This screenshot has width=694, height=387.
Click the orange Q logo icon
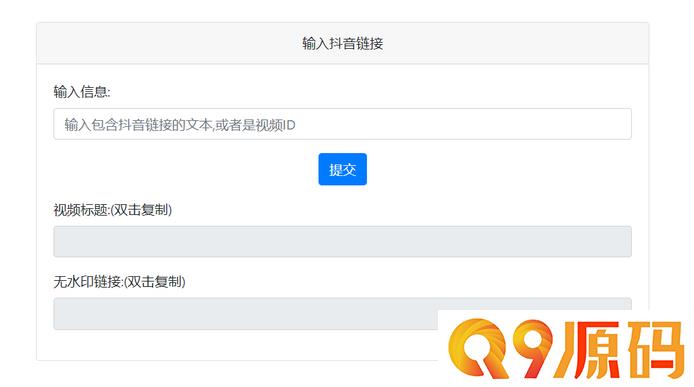[477, 349]
